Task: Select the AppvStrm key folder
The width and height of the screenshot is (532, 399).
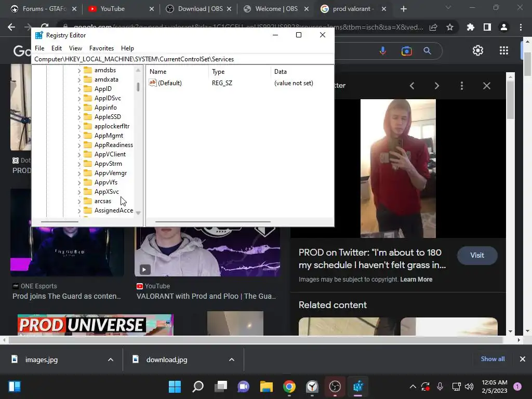Action: (103, 164)
